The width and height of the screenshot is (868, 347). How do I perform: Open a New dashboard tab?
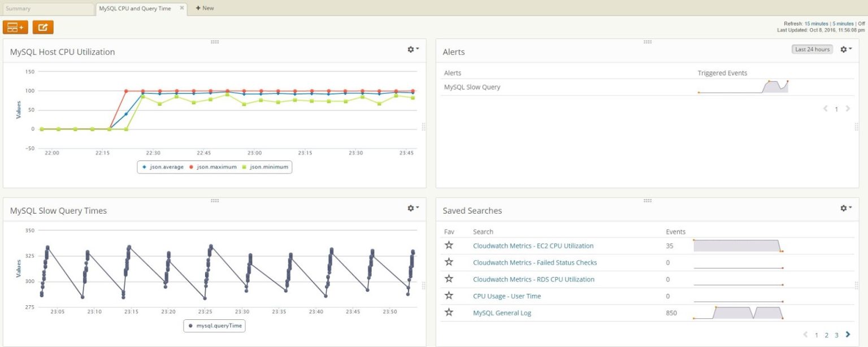(204, 8)
